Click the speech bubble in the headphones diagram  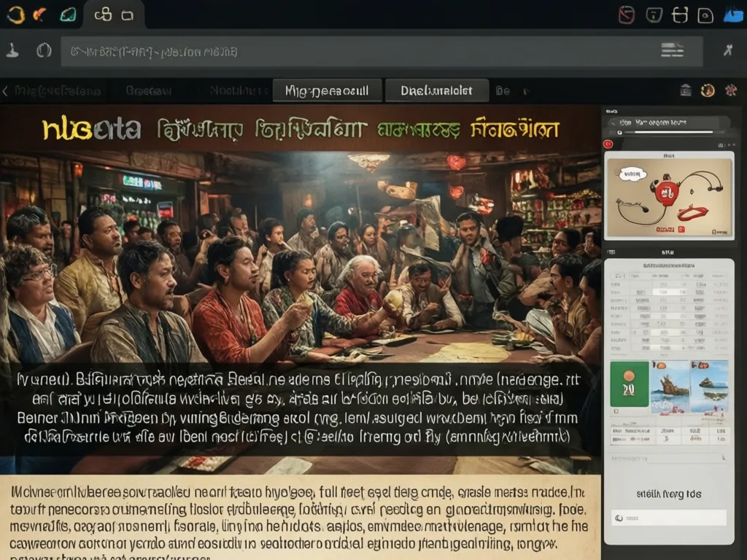pos(632,174)
